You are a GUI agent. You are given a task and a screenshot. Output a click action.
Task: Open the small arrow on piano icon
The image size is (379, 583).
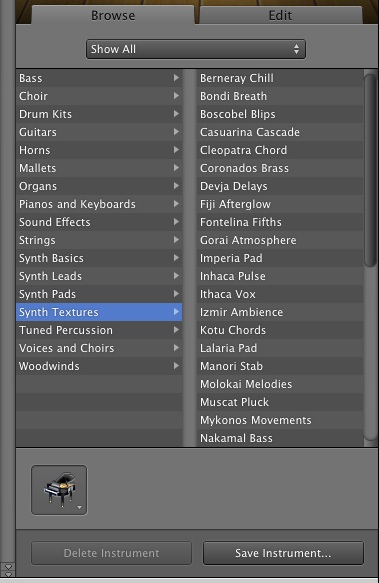point(80,508)
